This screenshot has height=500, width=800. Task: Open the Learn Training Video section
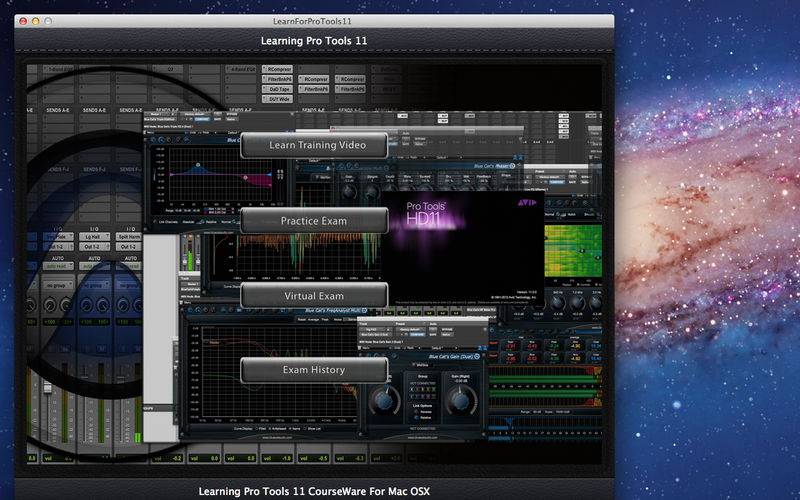click(314, 145)
